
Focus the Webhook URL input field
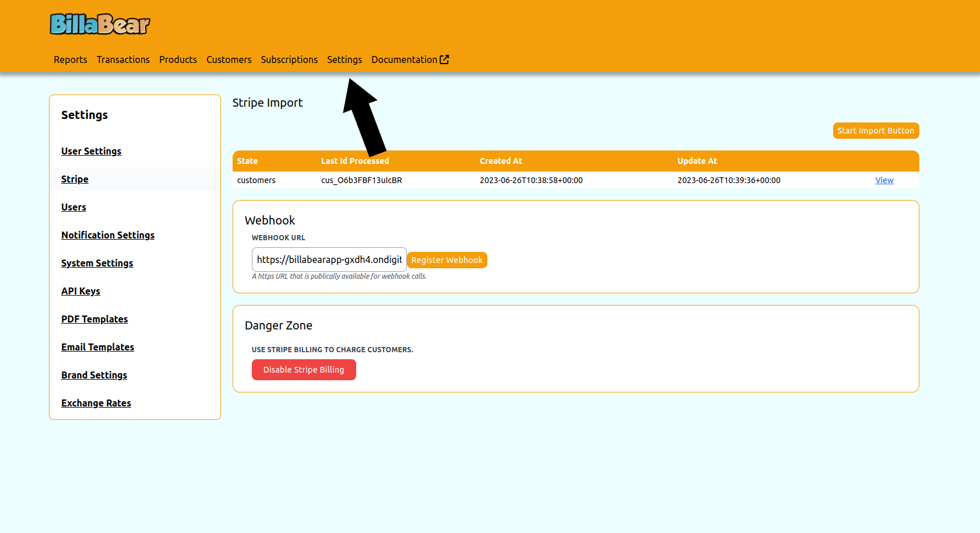pos(329,260)
